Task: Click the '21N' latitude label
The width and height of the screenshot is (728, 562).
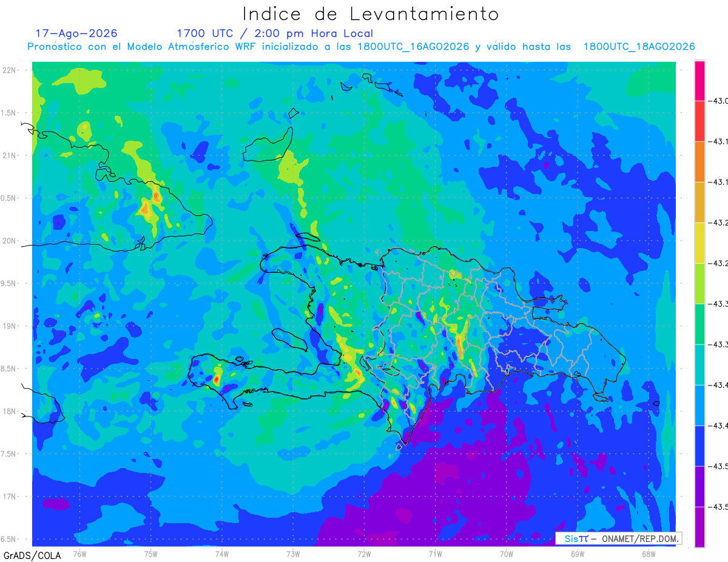Action: [x=10, y=156]
